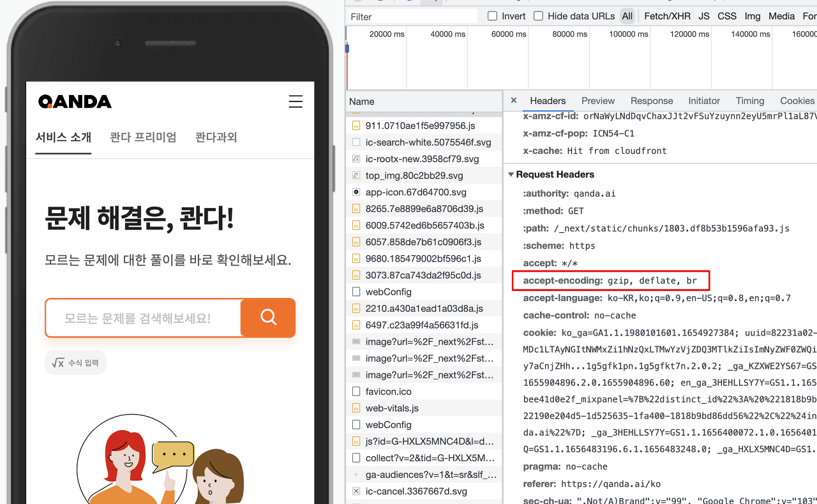The width and height of the screenshot is (817, 504).
Task: Toggle the Hide data URLs checkbox
Action: coord(538,16)
